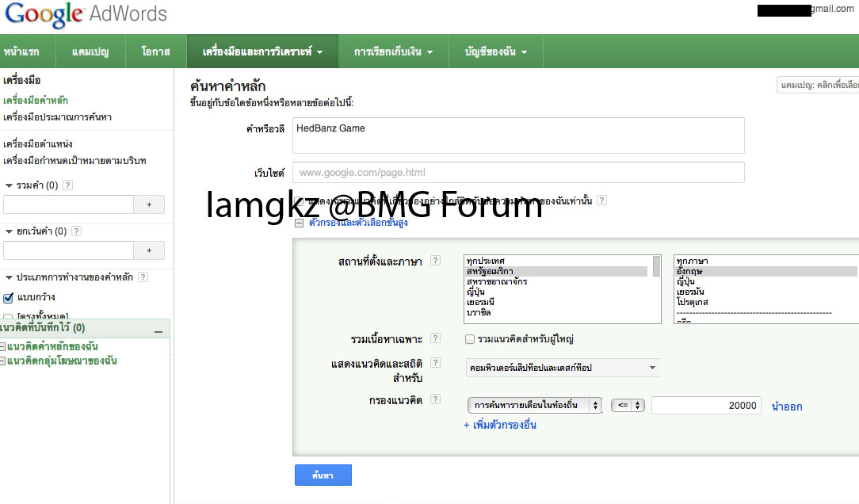Open เครื่องมือคำหลัก sidebar link
The width and height of the screenshot is (859, 504).
[x=36, y=101]
